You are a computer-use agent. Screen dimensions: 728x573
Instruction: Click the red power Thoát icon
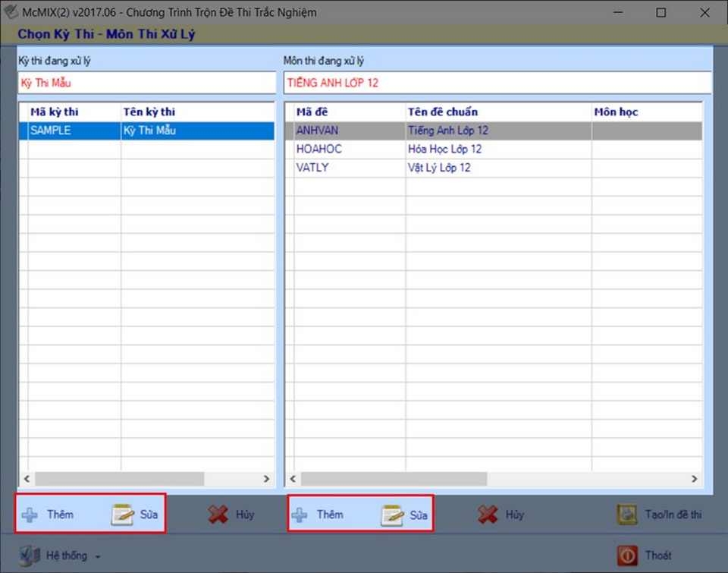coord(627,556)
